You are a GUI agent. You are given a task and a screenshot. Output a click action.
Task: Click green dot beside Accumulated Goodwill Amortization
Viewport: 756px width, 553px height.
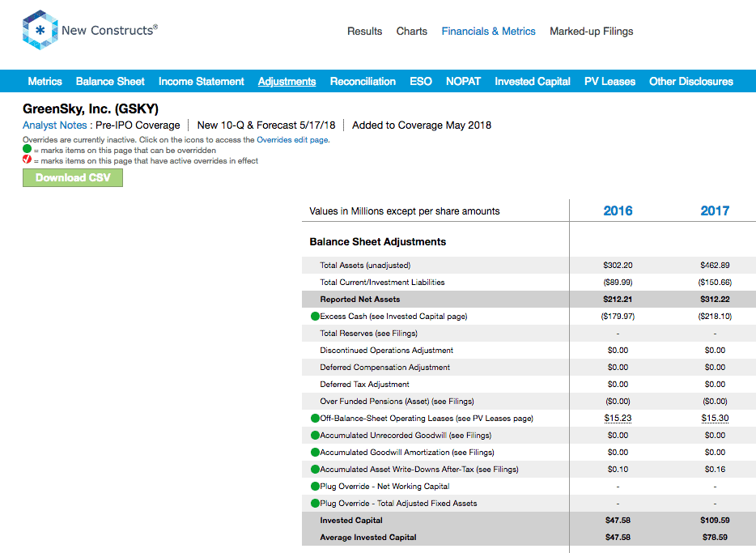coord(316,453)
